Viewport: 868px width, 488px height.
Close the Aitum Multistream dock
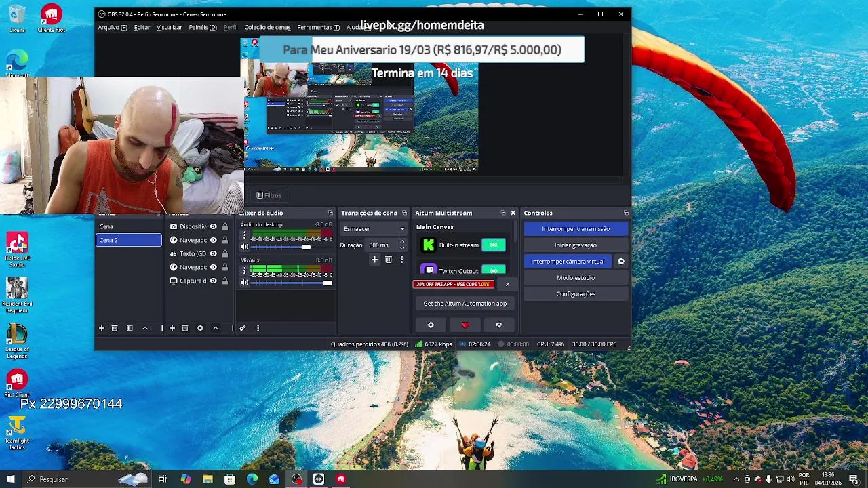pos(513,213)
